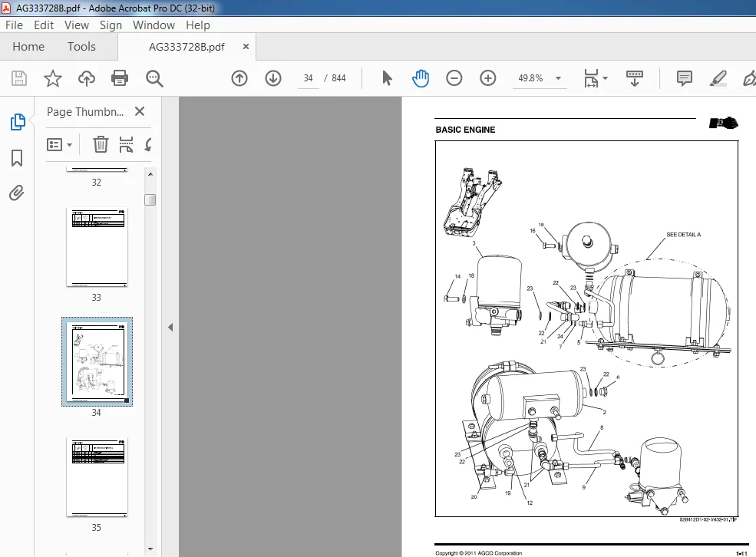Click the pointing hand icon in page header
This screenshot has height=557, width=756.
tap(723, 123)
